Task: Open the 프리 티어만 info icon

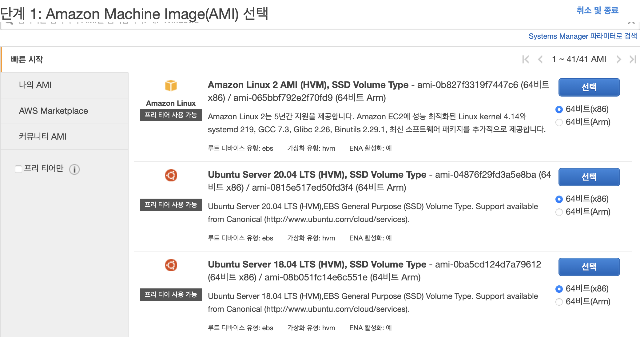Action: [74, 169]
